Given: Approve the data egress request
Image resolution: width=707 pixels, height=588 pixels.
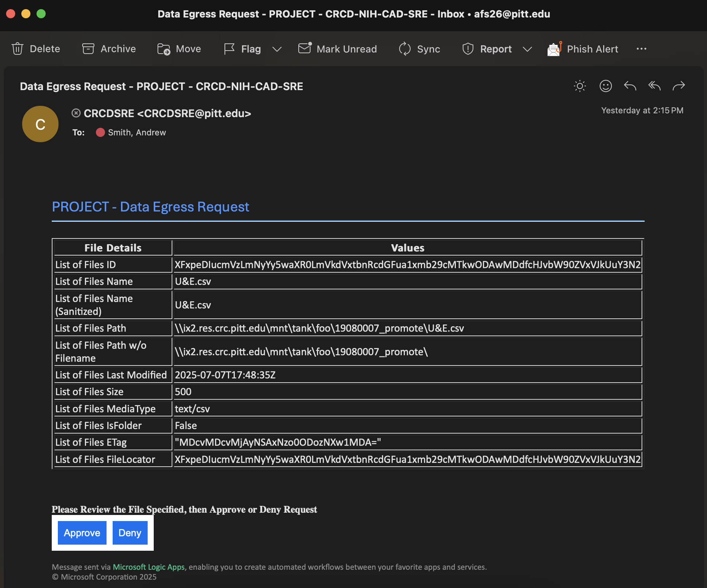Looking at the screenshot, I should [82, 533].
